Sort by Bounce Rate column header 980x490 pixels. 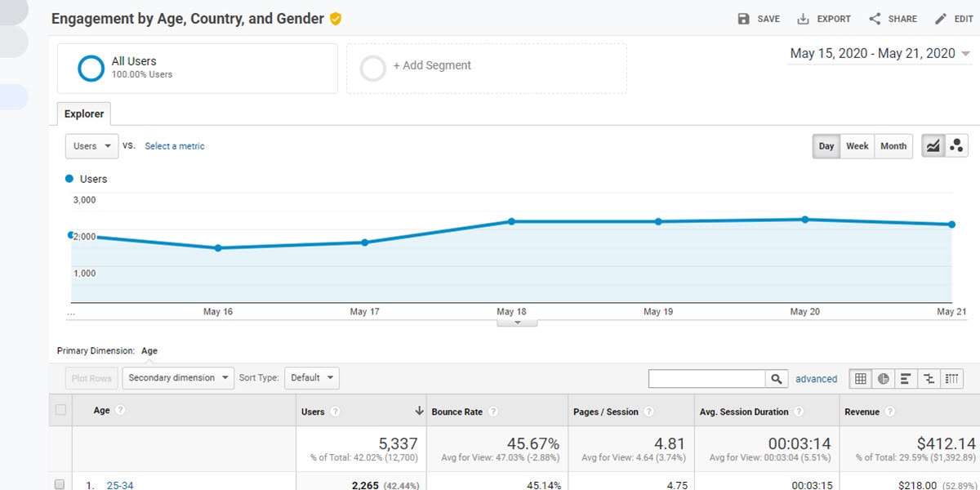tap(457, 412)
